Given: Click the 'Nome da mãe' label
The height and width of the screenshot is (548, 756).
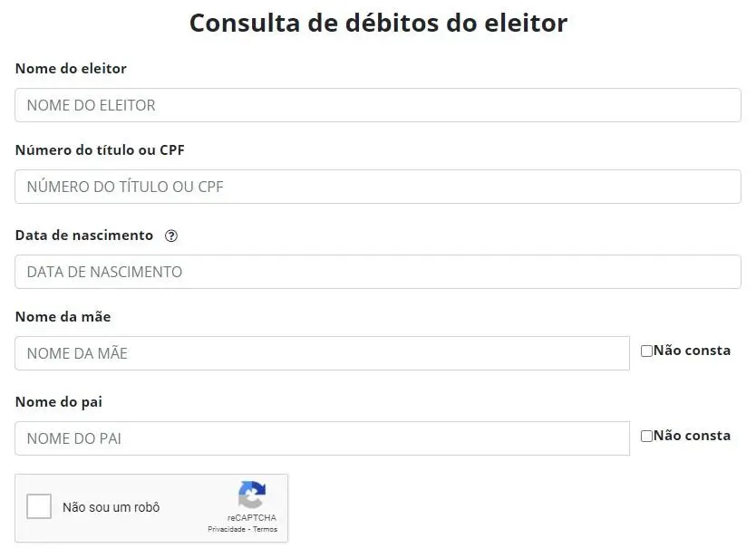Looking at the screenshot, I should (x=62, y=316).
